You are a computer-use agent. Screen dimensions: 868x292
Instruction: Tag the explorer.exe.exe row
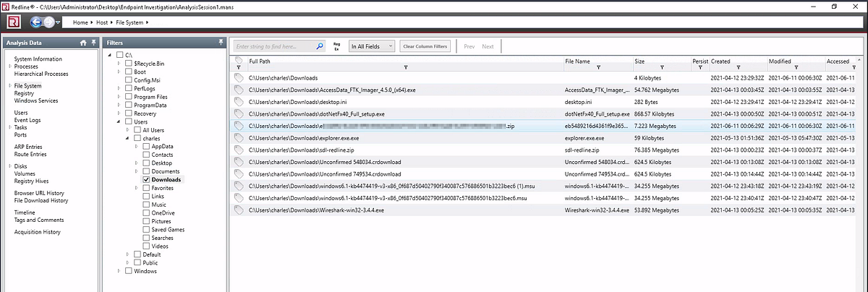coord(239,137)
